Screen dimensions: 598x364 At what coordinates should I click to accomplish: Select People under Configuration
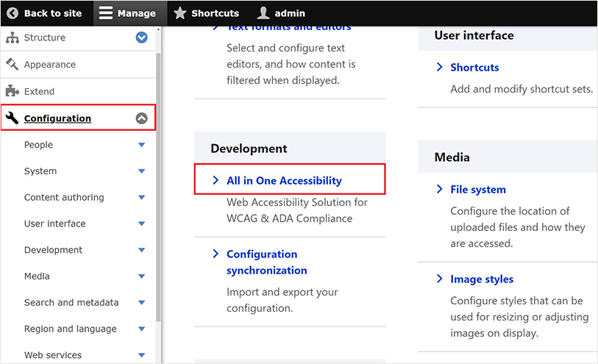coord(38,145)
